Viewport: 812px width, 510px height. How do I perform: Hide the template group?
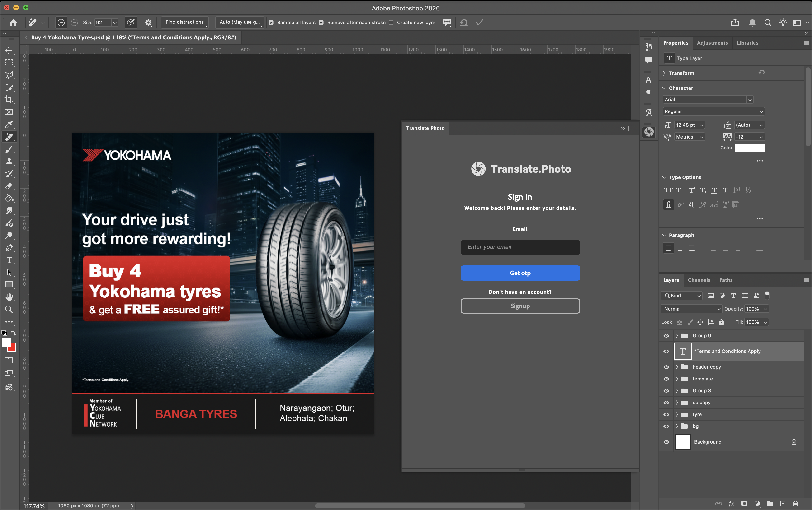point(666,379)
